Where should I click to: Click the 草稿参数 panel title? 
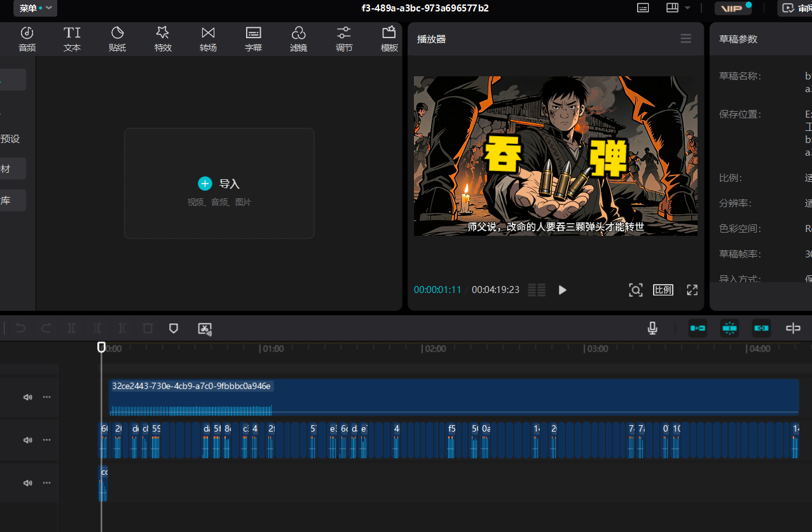(738, 39)
